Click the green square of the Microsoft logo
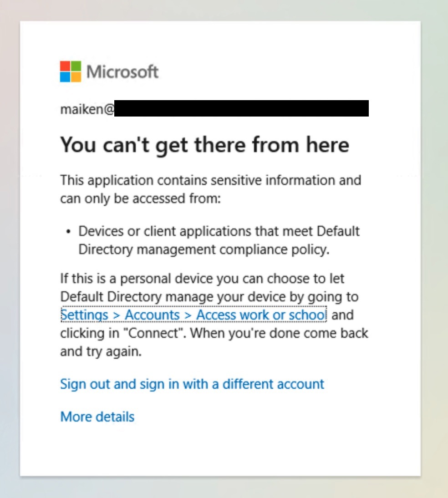 76,66
